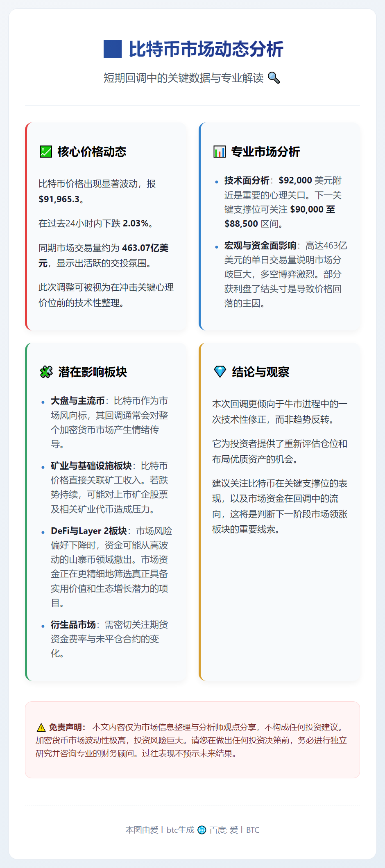Click the footer text 百度: 爱上BTC
Screen dimensions: 385x868
234,830
